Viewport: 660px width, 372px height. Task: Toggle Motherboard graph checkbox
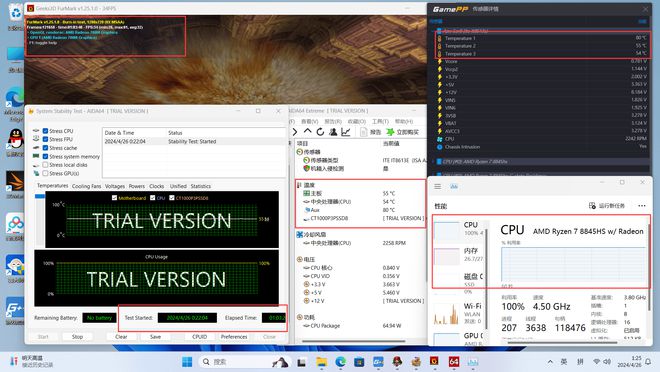[x=114, y=198]
